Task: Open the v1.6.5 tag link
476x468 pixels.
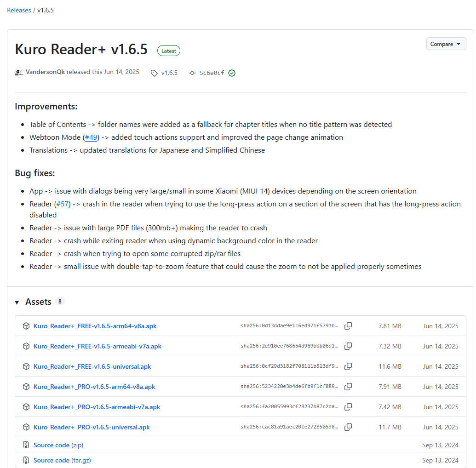Action: coord(169,73)
